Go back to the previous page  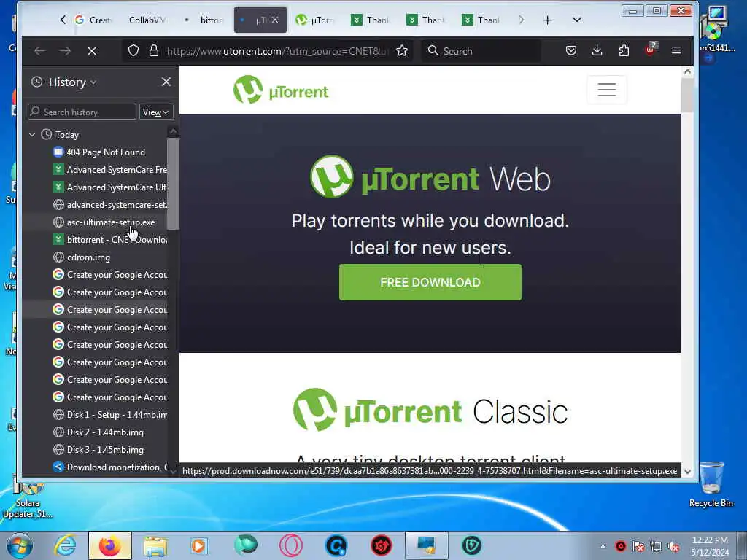(x=40, y=51)
